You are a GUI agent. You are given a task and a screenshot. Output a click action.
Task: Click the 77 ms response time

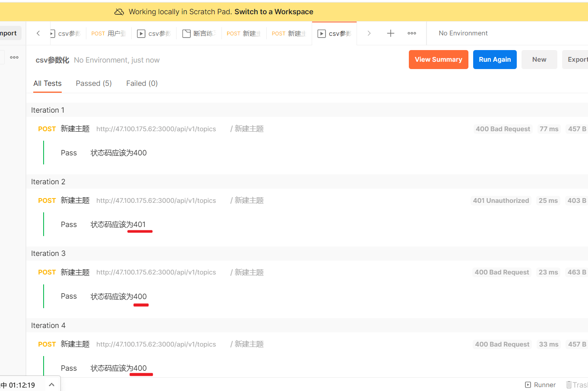point(549,129)
